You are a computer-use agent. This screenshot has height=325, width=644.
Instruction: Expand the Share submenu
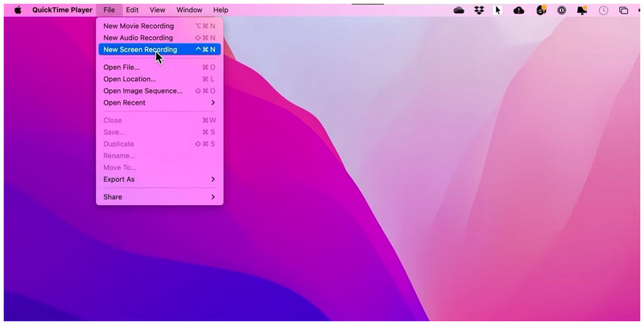tap(159, 197)
